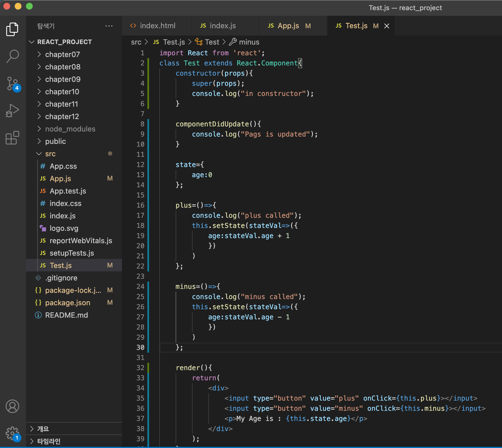Click the minus breadcrumb segment
Image resolution: width=502 pixels, height=448 pixels.
click(249, 42)
